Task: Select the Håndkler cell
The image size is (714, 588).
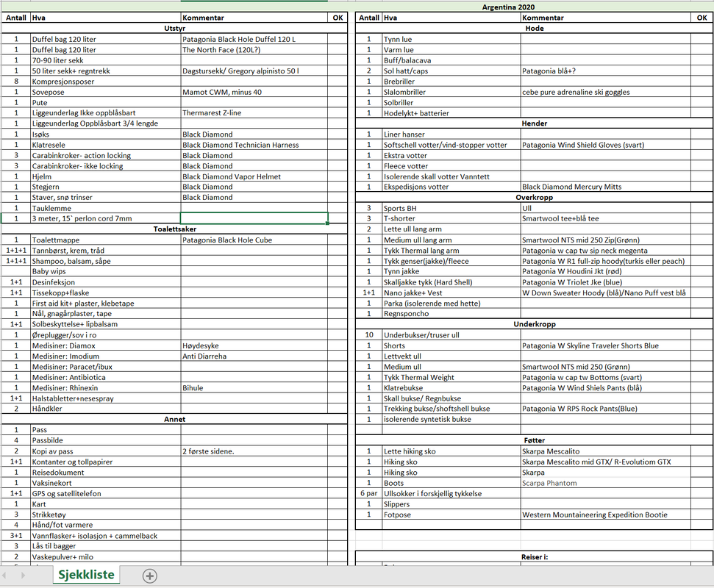Action: (x=106, y=409)
